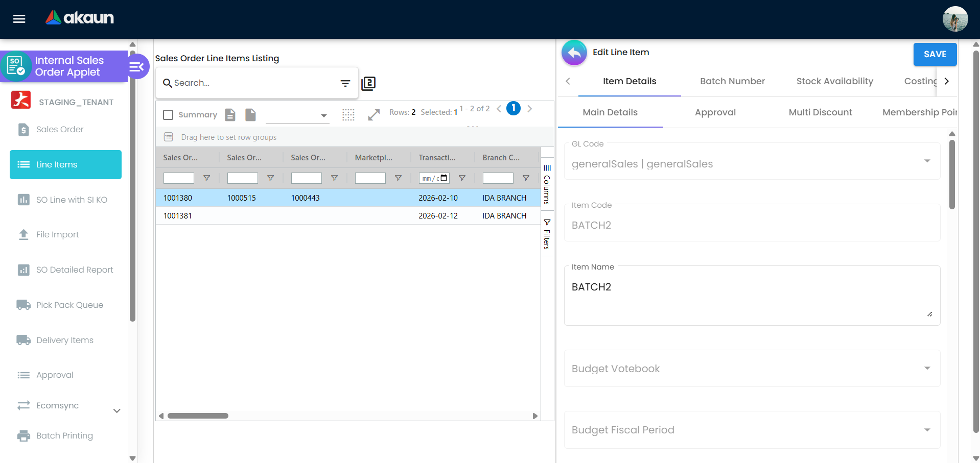This screenshot has width=980, height=463.
Task: Click the fullscreen expand arrows icon in toolbar
Action: [x=374, y=115]
